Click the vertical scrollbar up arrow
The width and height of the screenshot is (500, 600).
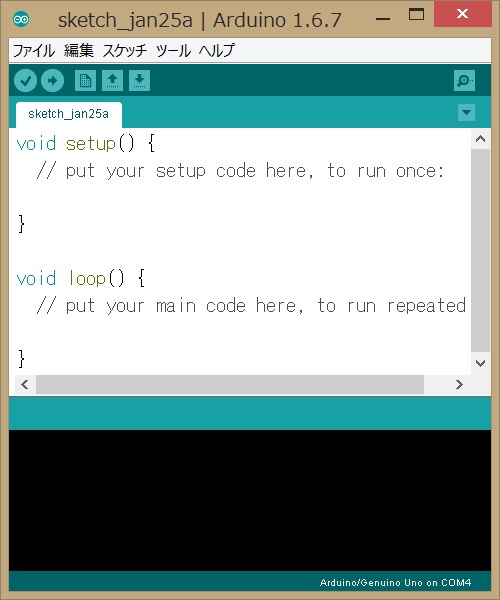coord(480,139)
